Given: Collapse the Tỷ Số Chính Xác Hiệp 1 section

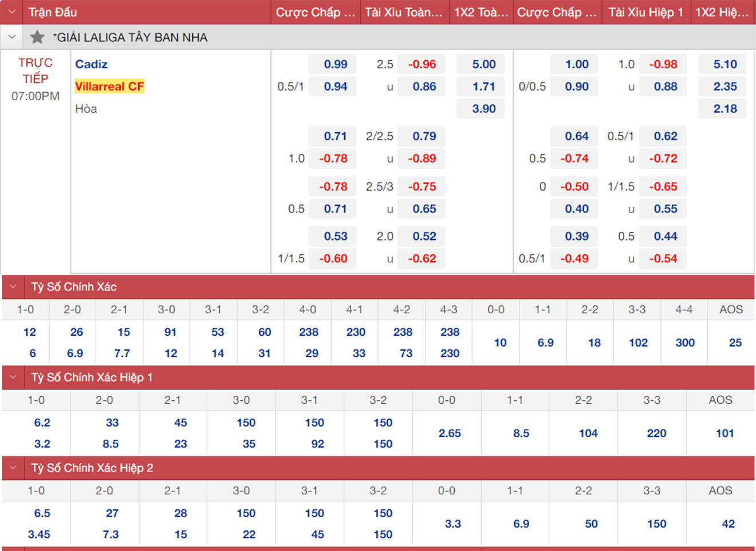Looking at the screenshot, I should pos(13,377).
